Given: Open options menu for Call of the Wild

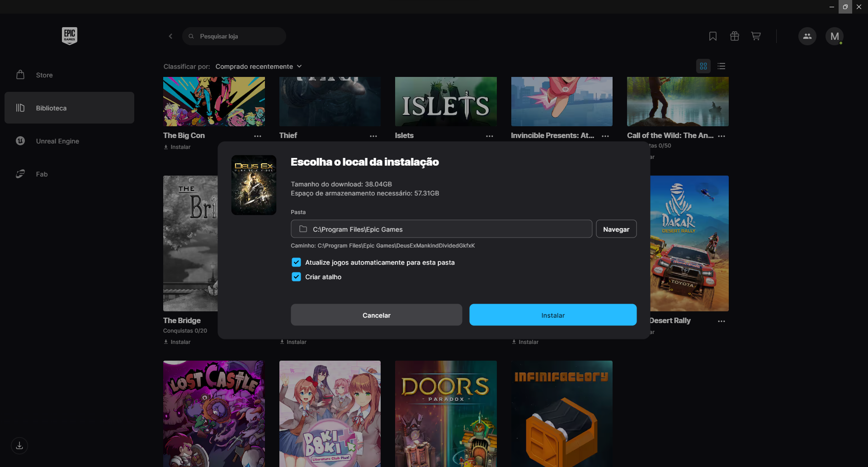Looking at the screenshot, I should pyautogui.click(x=722, y=136).
